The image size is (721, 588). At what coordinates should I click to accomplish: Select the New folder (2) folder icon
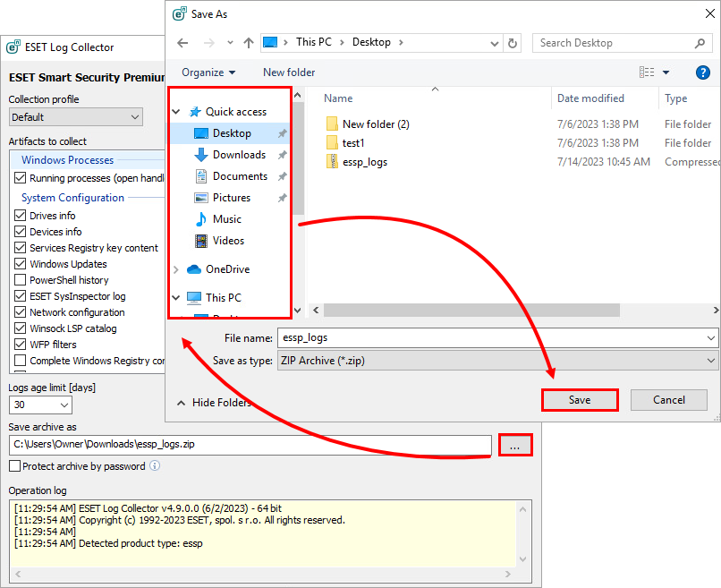tap(332, 124)
